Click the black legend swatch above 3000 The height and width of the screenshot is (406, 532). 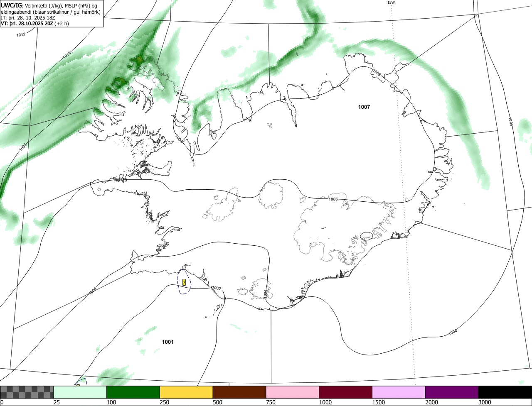(505, 392)
